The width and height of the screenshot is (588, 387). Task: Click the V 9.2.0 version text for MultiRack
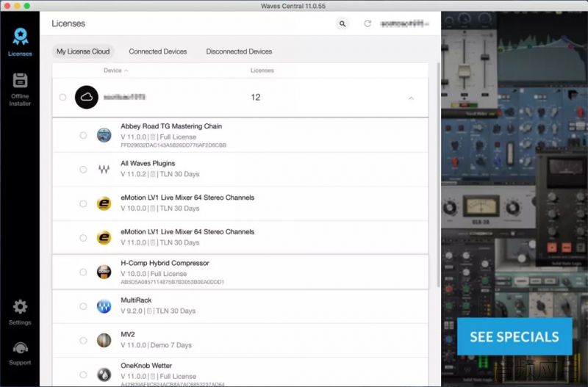(132, 311)
